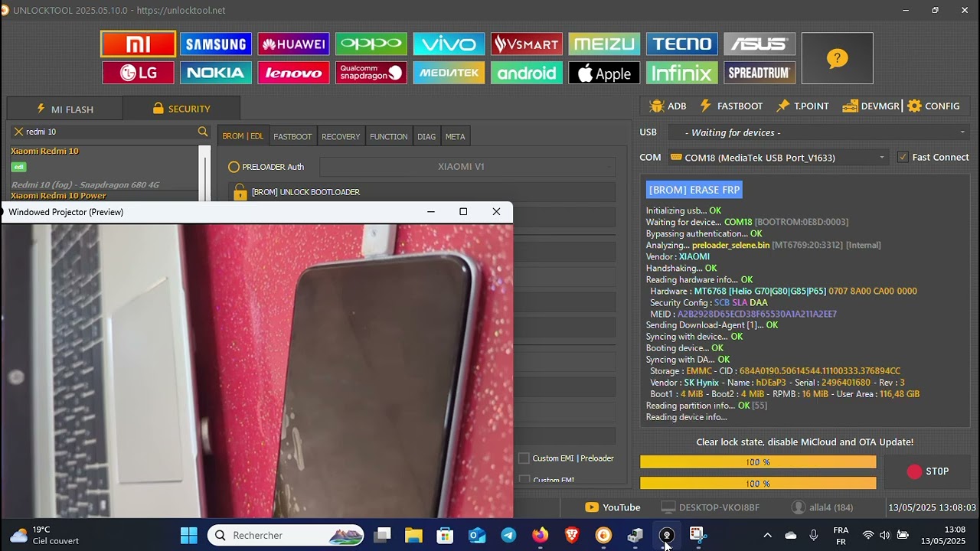Open the COM port dropdown
This screenshot has width=980, height=551.
(x=778, y=158)
